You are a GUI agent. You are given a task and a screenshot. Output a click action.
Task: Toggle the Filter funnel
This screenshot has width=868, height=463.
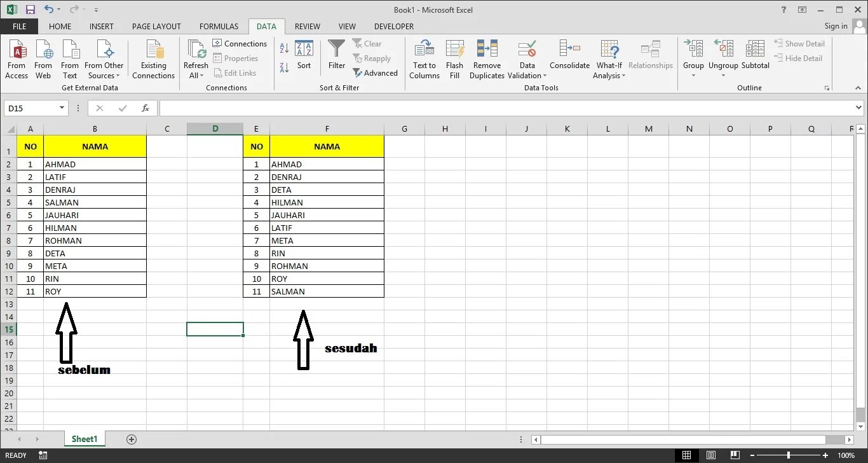[x=337, y=55]
